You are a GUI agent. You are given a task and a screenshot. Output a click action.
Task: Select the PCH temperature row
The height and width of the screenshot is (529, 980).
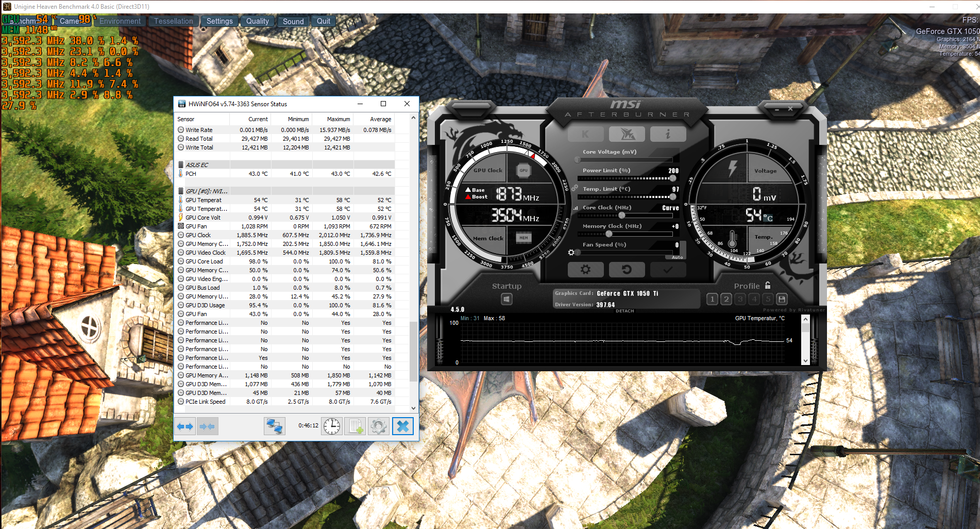(x=286, y=174)
